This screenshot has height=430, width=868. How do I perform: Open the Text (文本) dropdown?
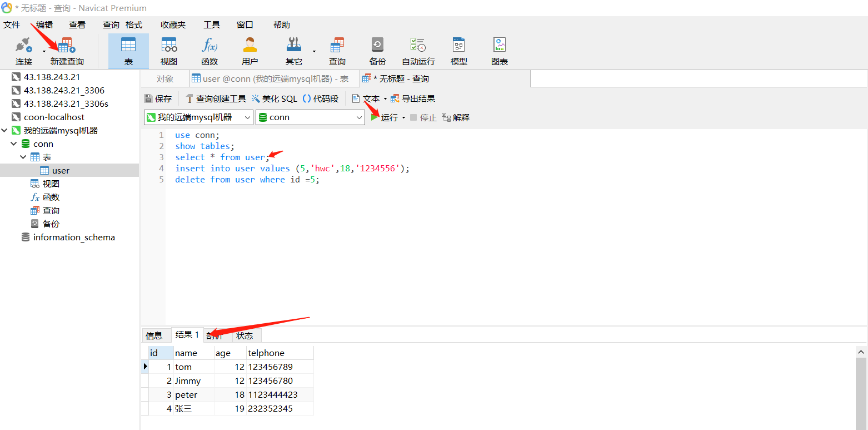click(x=370, y=98)
